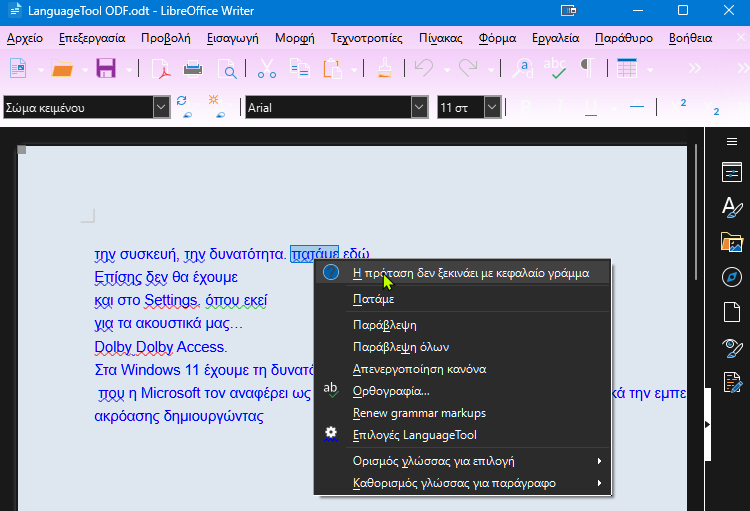Open sidebar settings hamburger menu
Image resolution: width=750 pixels, height=511 pixels.
tap(731, 141)
